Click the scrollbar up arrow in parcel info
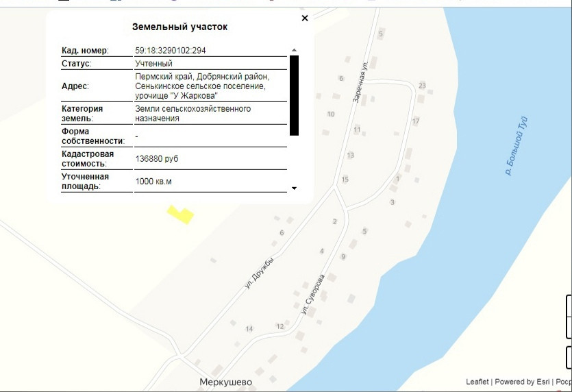 tap(294, 50)
